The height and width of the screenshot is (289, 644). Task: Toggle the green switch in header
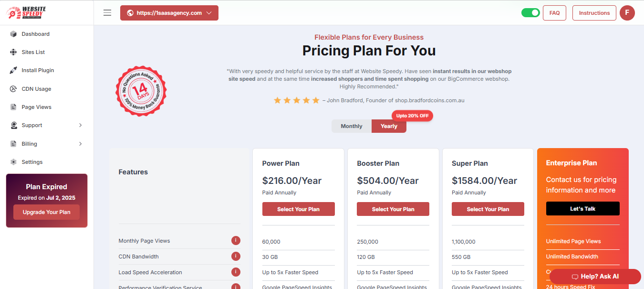coord(530,13)
